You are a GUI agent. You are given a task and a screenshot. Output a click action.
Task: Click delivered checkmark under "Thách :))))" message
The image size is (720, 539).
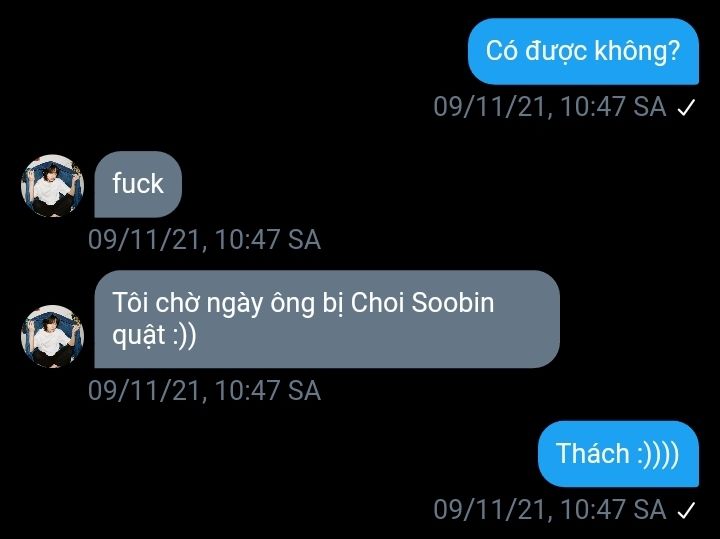click(x=686, y=511)
